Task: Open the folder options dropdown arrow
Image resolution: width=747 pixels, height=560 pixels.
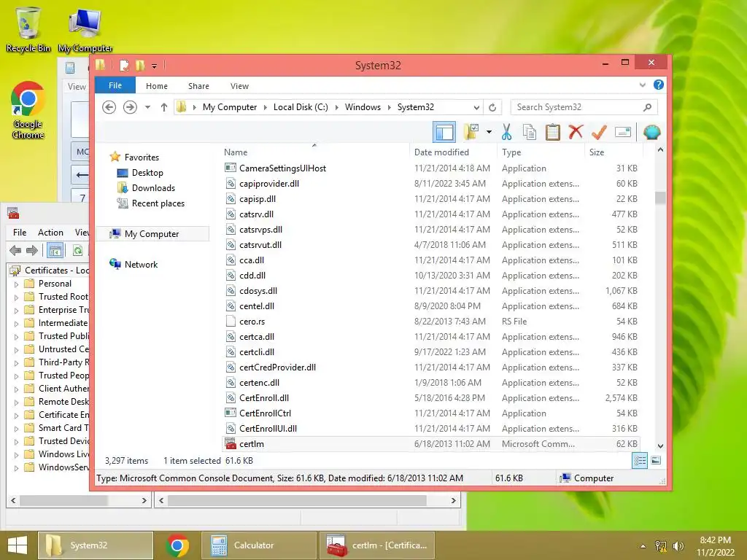Action: pyautogui.click(x=489, y=132)
